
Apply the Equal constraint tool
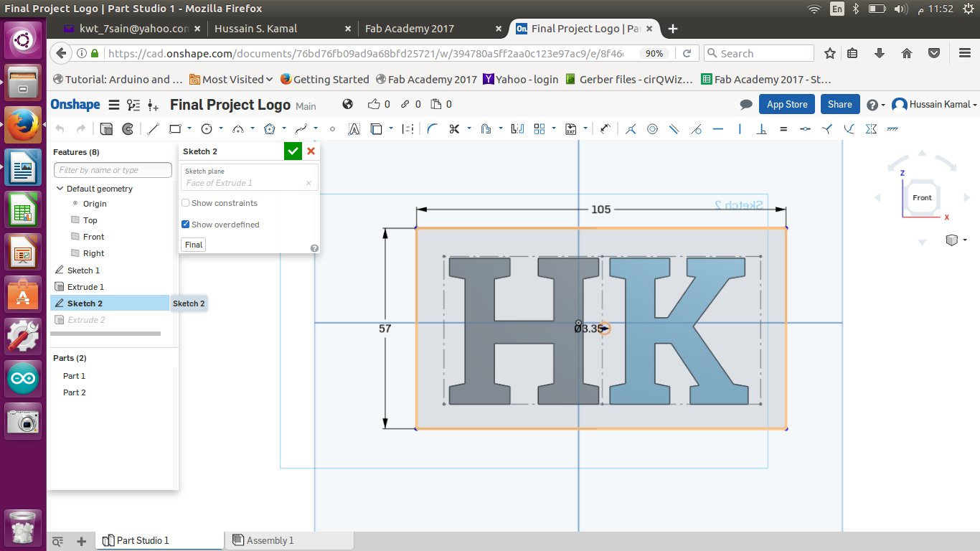tap(783, 129)
